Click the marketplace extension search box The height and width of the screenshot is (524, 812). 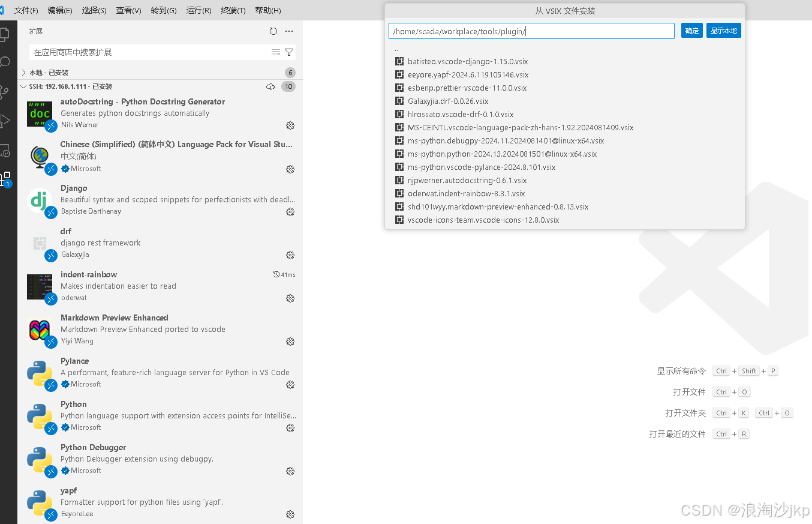(x=150, y=52)
